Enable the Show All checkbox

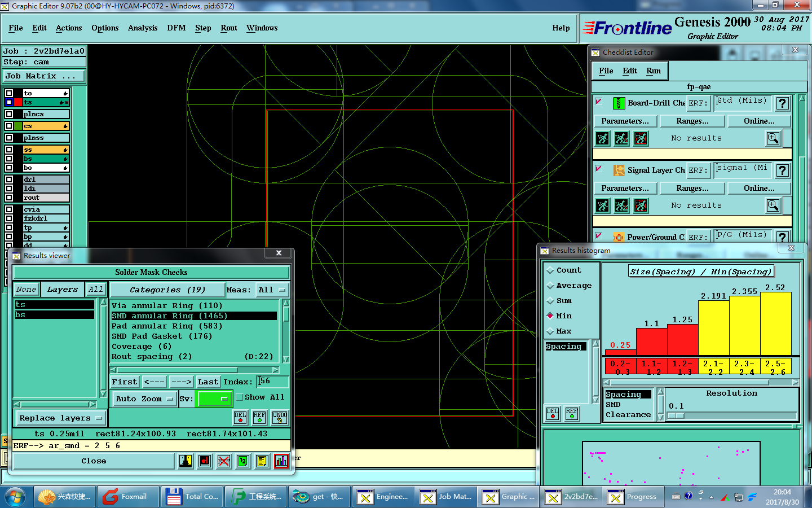coord(240,397)
